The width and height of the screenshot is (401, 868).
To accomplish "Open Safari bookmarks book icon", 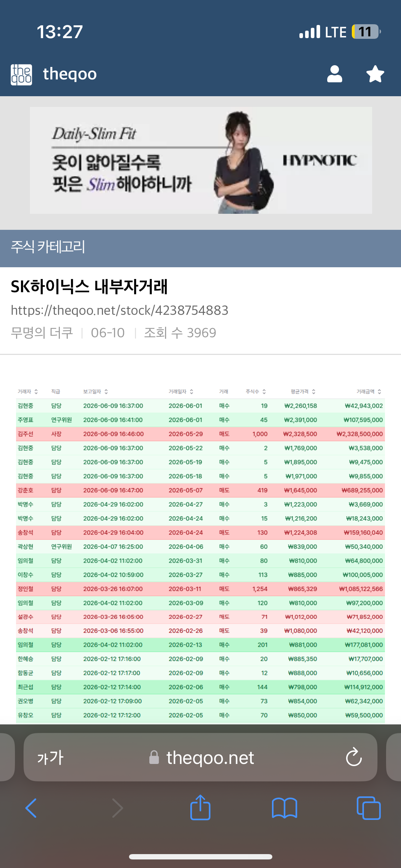I will (x=284, y=808).
